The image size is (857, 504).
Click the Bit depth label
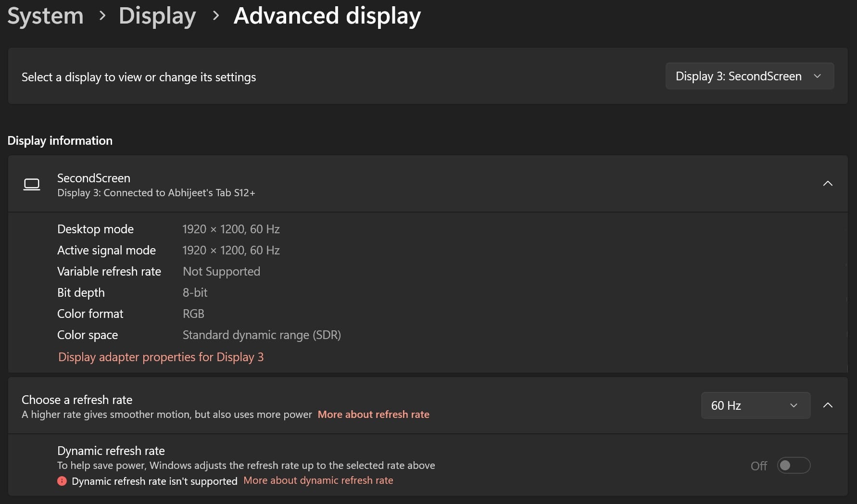click(x=81, y=293)
